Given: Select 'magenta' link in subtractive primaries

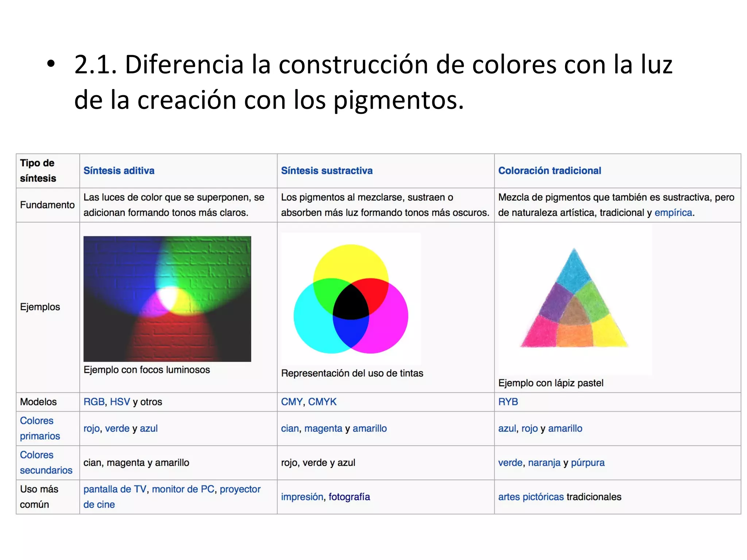Looking at the screenshot, I should pos(323,428).
